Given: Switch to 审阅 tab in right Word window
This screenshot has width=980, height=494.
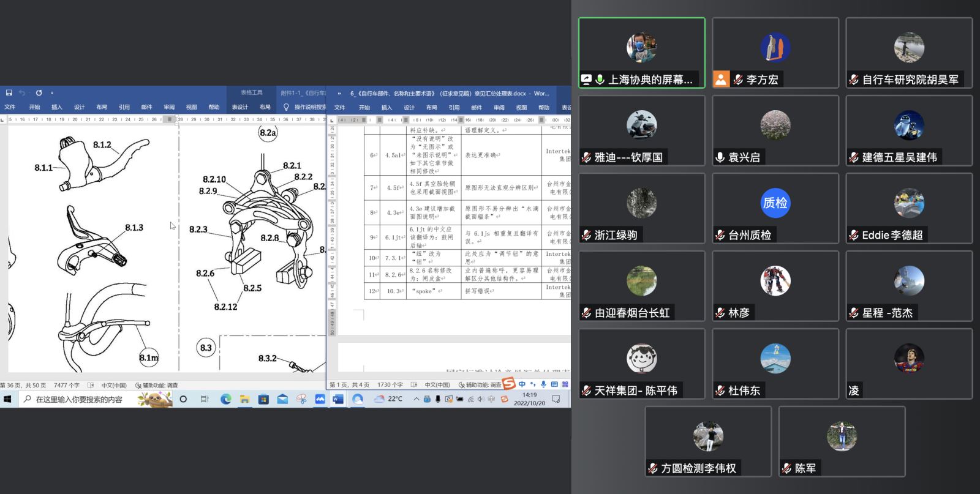Looking at the screenshot, I should [x=499, y=108].
